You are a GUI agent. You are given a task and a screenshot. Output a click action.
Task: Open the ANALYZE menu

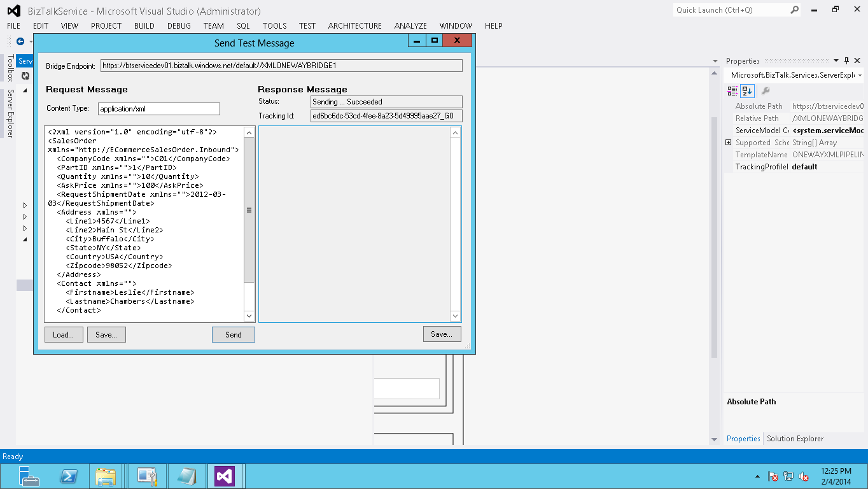pos(410,26)
